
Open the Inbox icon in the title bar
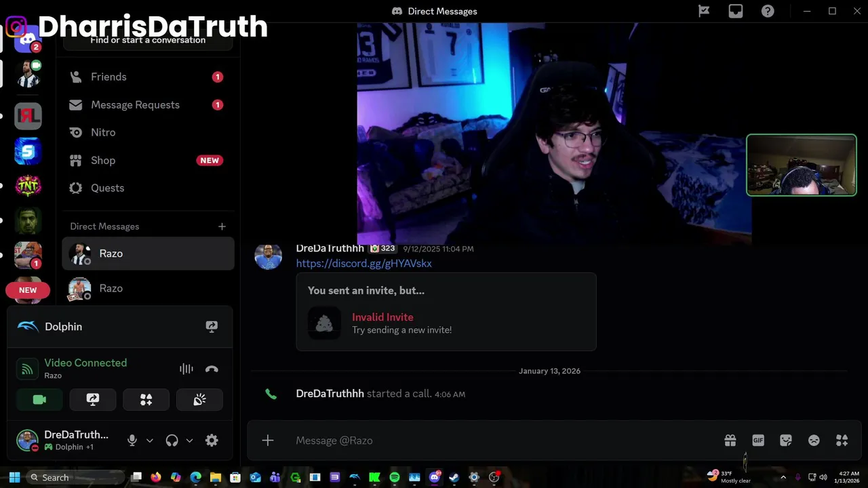(x=736, y=11)
